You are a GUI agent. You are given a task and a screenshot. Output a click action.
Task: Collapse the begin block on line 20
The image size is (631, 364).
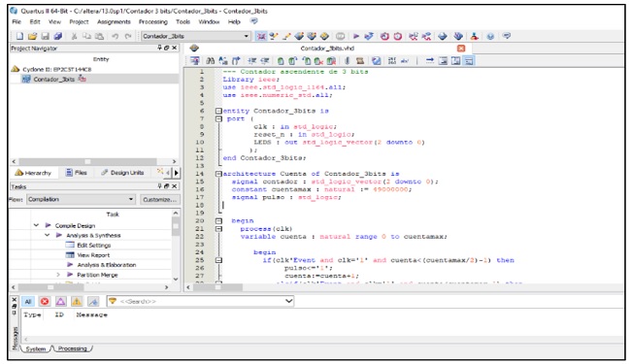coord(218,220)
